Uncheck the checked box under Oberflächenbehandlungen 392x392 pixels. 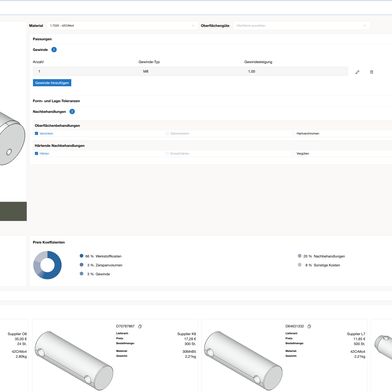point(36,133)
